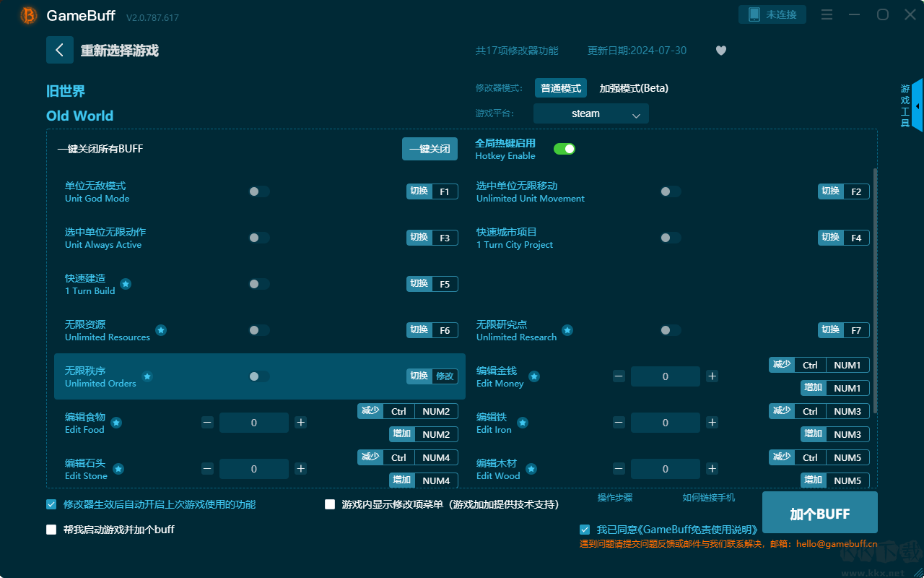Uncheck 修改器生效后自动开启上次游戏使用的功能 checkbox
This screenshot has height=578, width=924.
tap(51, 504)
